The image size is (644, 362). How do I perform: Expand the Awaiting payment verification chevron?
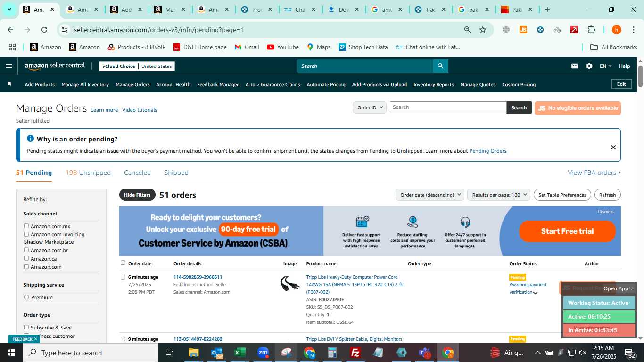click(x=536, y=293)
